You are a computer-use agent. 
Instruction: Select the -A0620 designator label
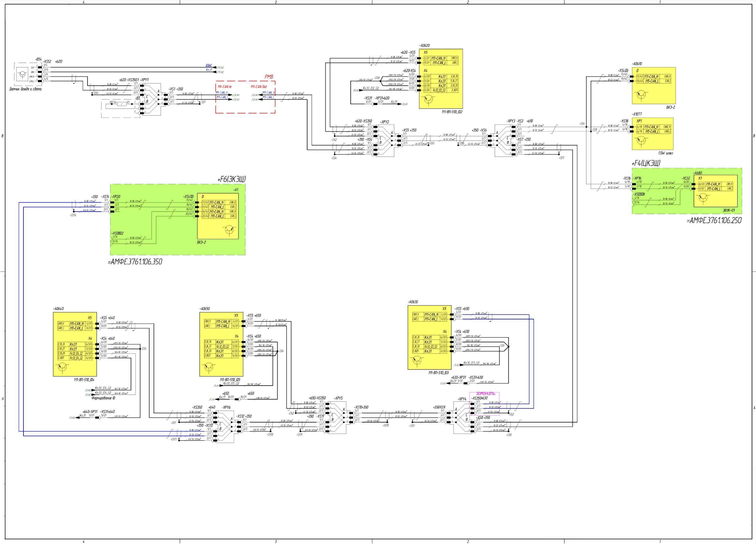coord(424,45)
